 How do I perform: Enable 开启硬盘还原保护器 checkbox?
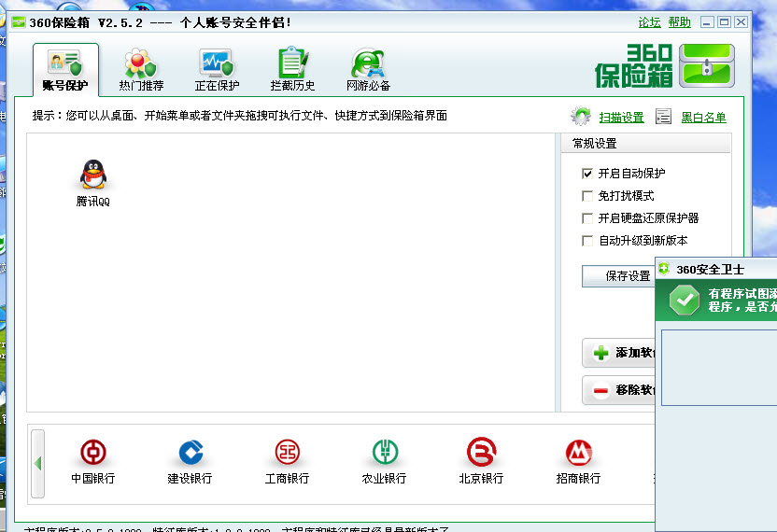click(x=587, y=218)
